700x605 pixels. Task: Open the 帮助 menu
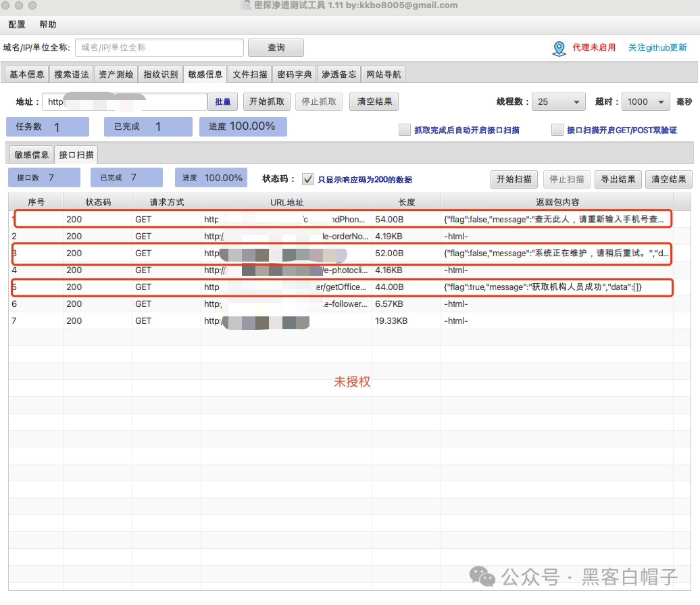(x=48, y=24)
